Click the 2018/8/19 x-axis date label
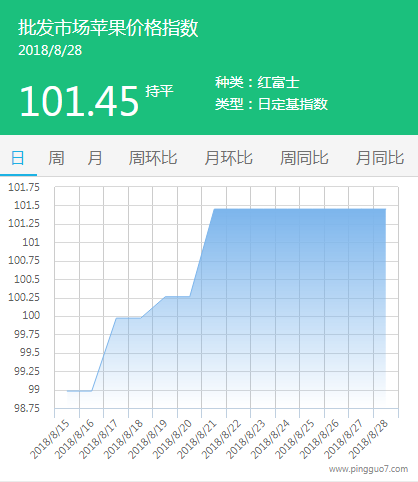The height and width of the screenshot is (482, 418). click(148, 439)
